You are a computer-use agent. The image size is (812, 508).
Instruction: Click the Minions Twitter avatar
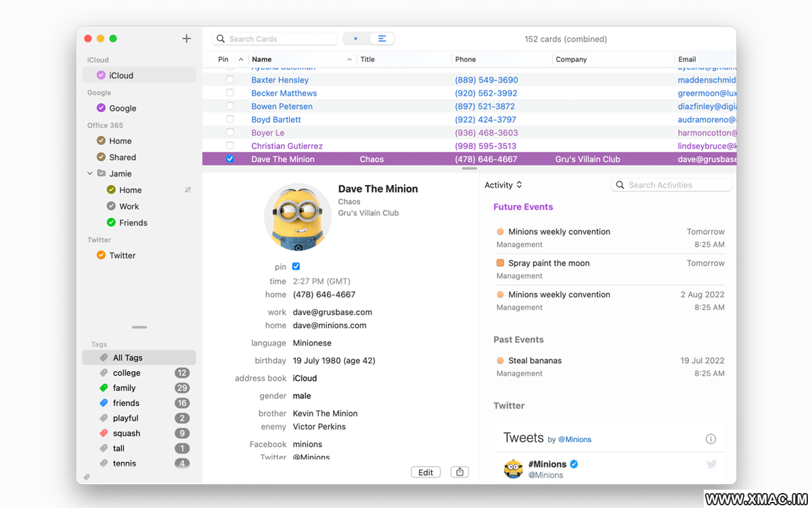coord(514,469)
